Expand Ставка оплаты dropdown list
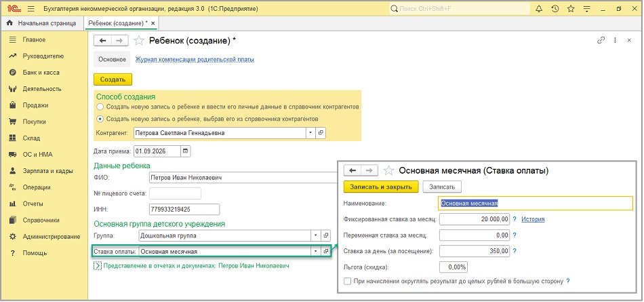 point(316,251)
